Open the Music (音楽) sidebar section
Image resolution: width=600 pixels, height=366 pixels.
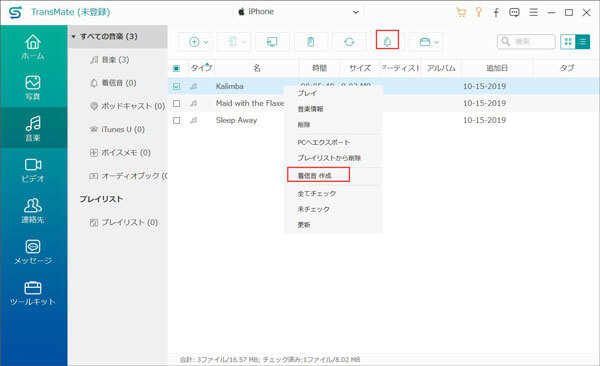click(x=33, y=129)
